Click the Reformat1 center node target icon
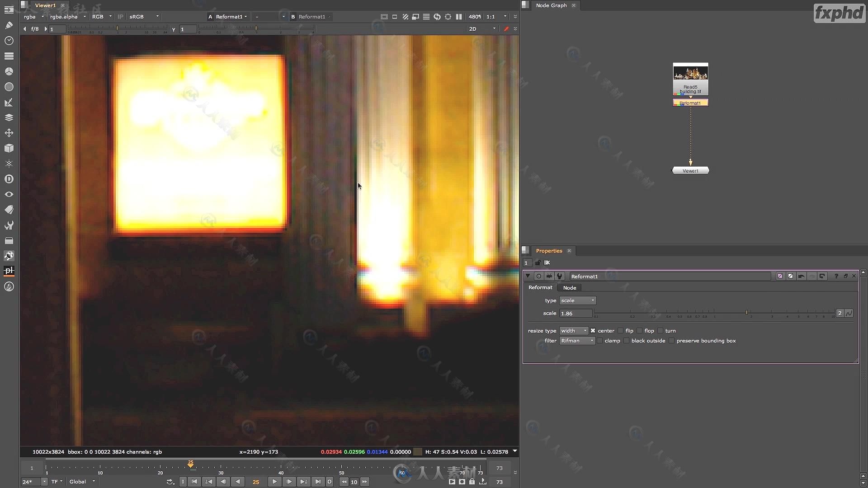 coord(538,276)
